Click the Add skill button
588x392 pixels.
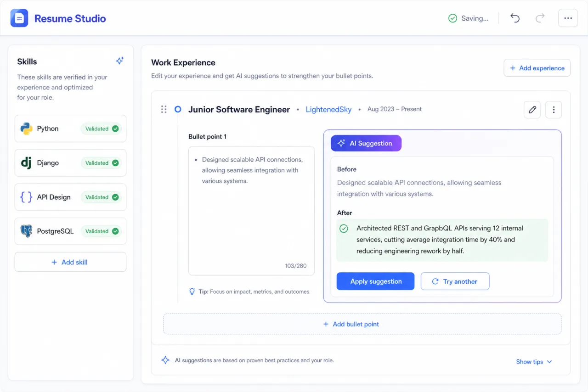click(x=70, y=262)
